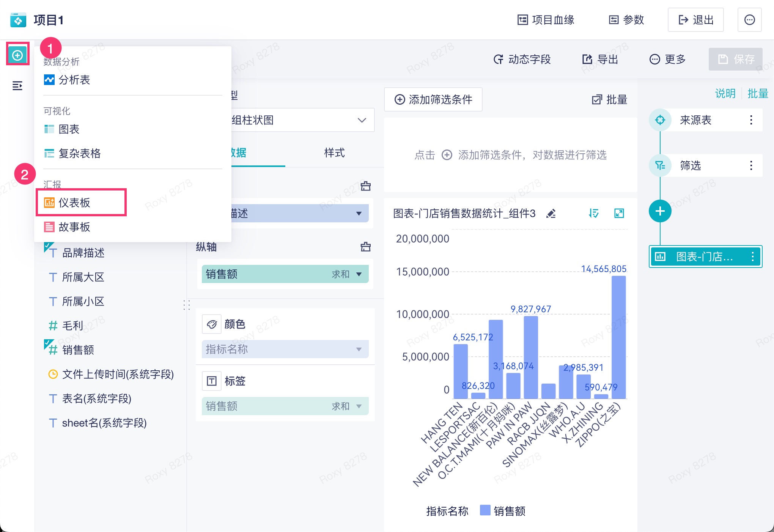This screenshot has width=774, height=532.
Task: Open the more options ellipsis icon top right
Action: (749, 20)
